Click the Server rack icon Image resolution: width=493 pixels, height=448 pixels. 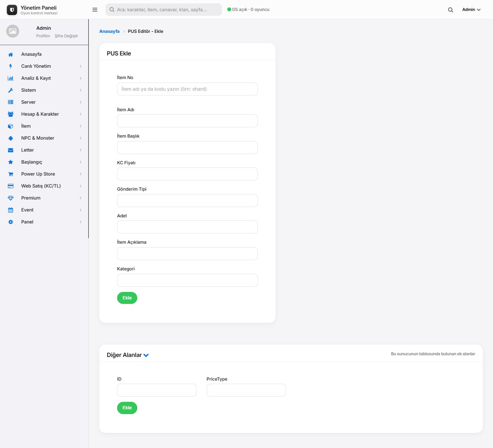(x=11, y=102)
